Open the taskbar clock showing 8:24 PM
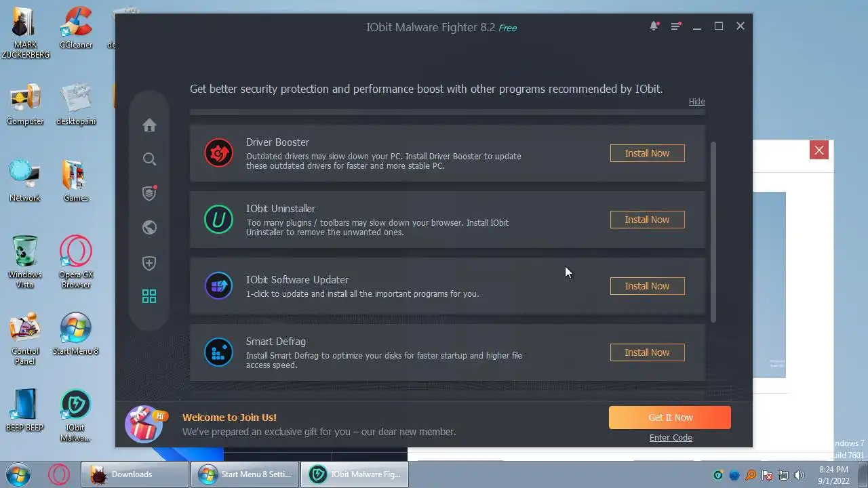Image resolution: width=868 pixels, height=488 pixels. [x=833, y=474]
